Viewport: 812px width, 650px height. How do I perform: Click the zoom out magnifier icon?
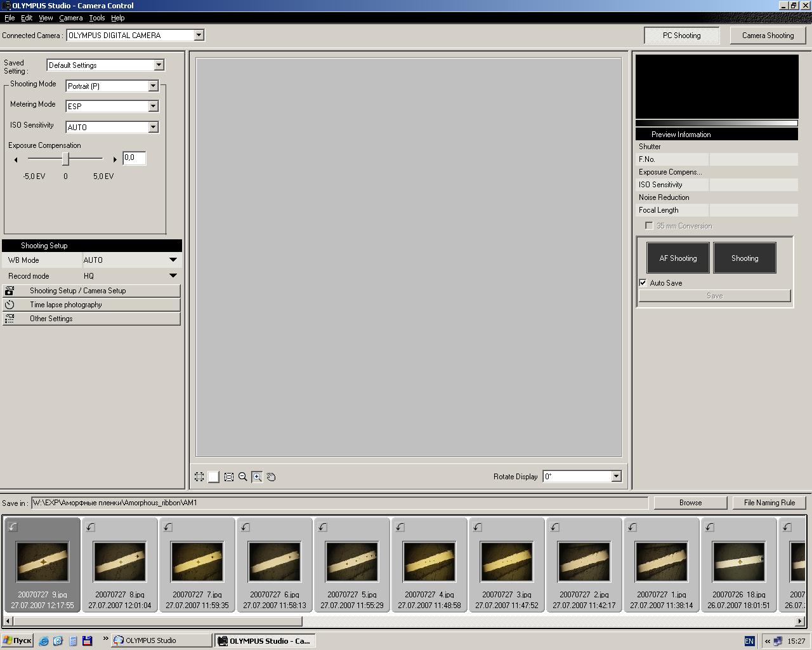(x=243, y=477)
